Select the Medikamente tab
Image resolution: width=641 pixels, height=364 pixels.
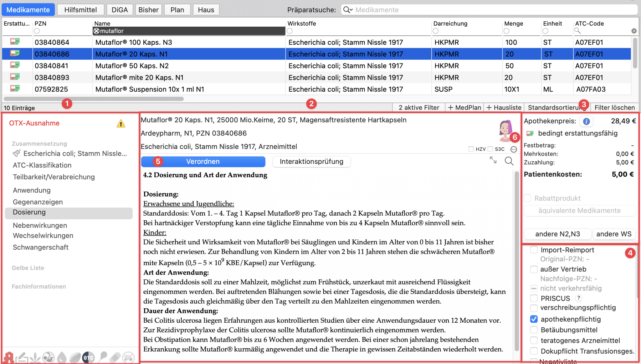click(28, 10)
